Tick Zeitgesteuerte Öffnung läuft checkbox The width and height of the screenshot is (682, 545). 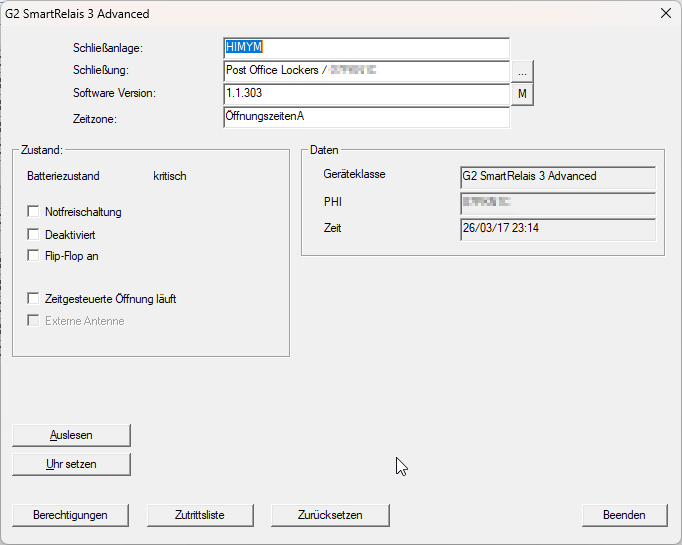[x=34, y=299]
